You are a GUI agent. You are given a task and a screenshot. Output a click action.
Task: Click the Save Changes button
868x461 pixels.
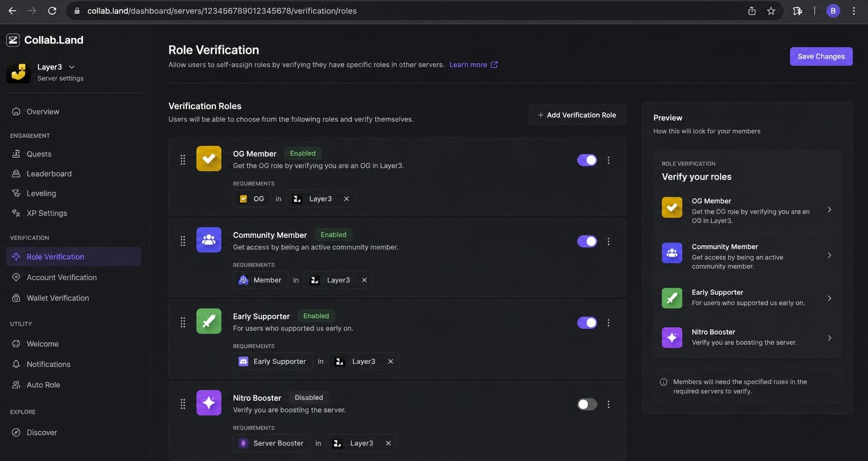pyautogui.click(x=821, y=56)
